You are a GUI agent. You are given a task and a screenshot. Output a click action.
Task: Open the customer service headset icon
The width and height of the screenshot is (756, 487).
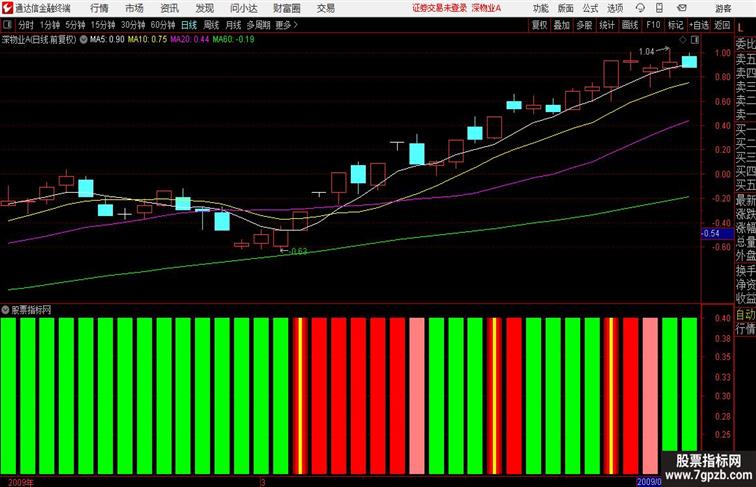640,8
